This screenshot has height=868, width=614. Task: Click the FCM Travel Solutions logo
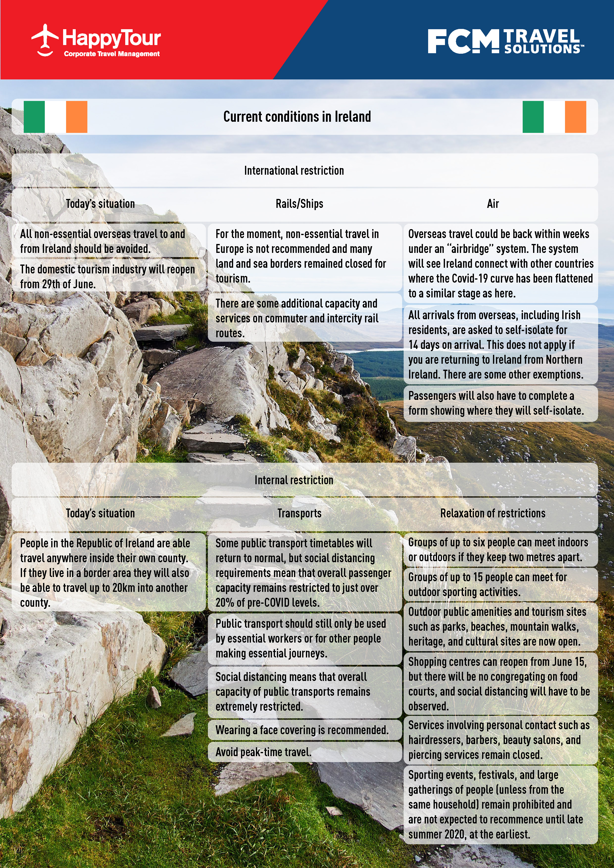(506, 41)
